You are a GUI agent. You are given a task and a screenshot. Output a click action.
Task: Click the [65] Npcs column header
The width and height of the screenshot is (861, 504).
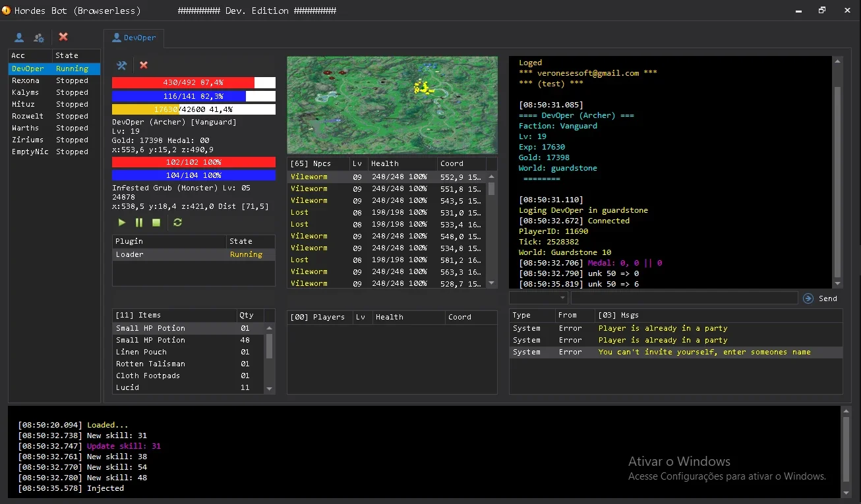318,163
